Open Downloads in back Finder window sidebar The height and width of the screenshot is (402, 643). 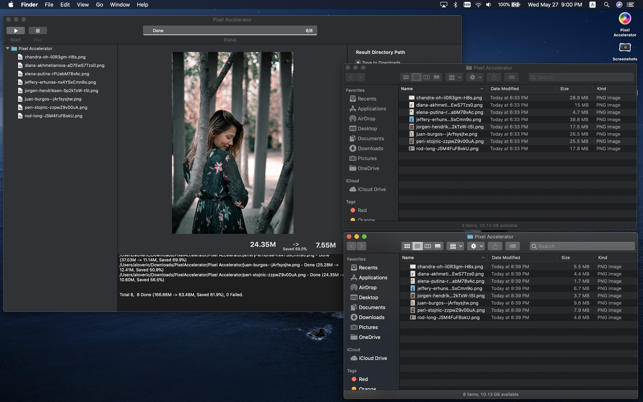(366, 148)
